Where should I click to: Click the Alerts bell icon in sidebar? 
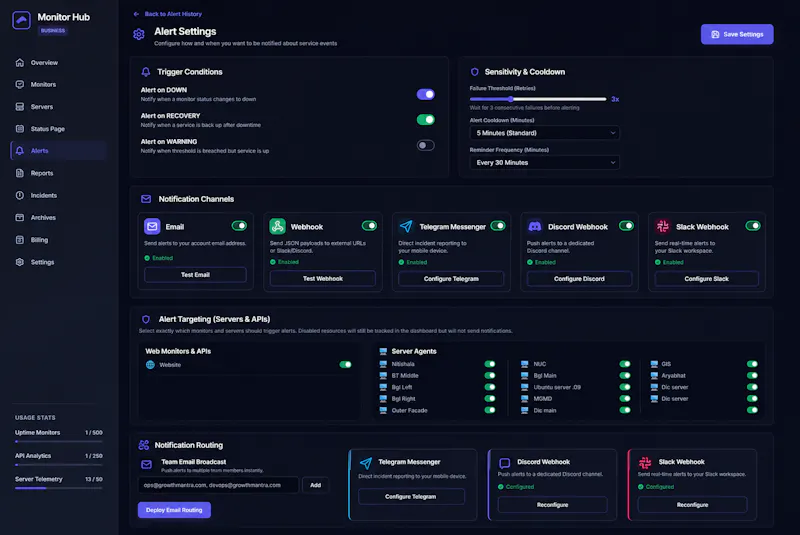[20, 151]
